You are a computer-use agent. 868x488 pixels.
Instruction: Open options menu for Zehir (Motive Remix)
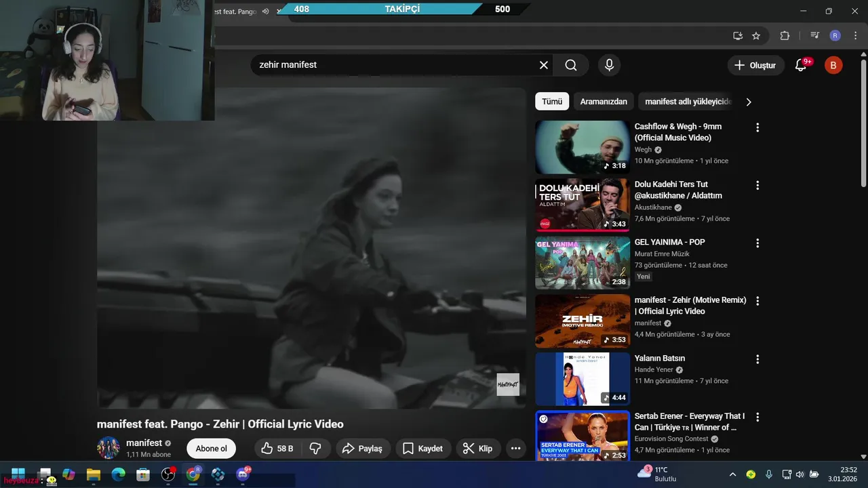757,301
